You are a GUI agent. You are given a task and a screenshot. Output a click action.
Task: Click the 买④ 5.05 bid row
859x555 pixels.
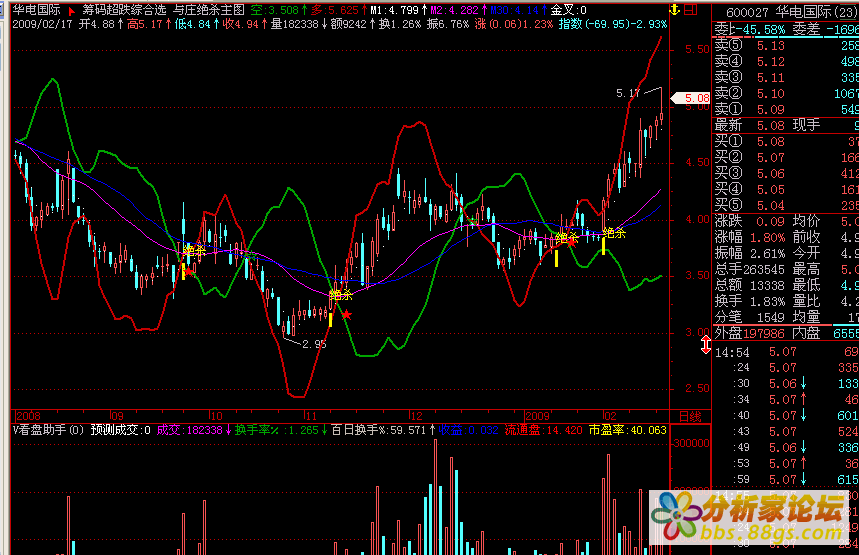786,189
